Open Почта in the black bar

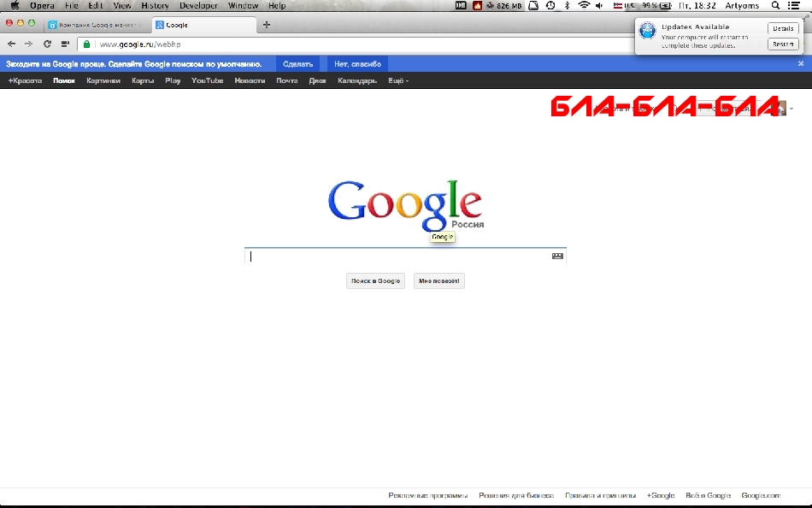[287, 80]
